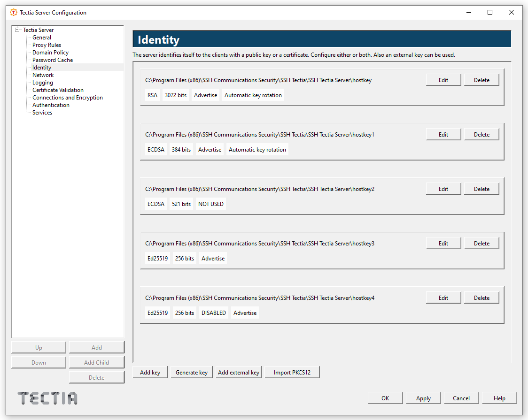This screenshot has height=420, width=528.
Task: Select Tectia Server root in tree
Action: pos(38,30)
